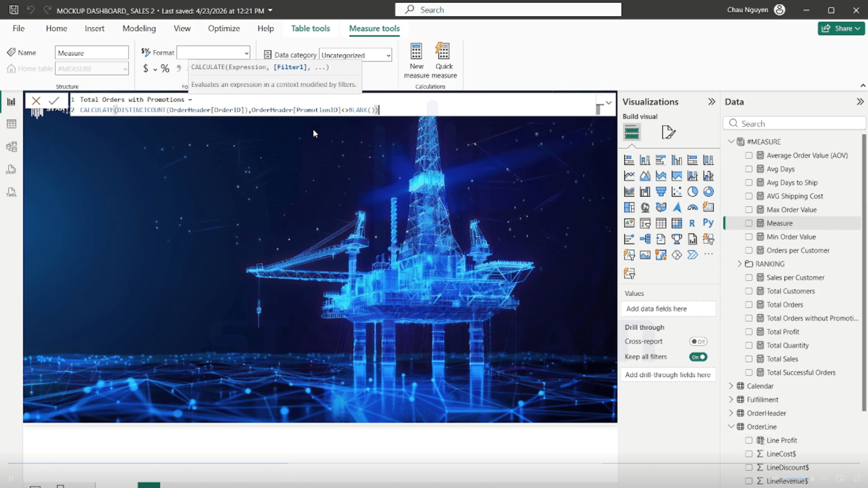Screen dimensions: 868x488
Task: Toggle Cross-report drill through switch
Action: [x=698, y=341]
